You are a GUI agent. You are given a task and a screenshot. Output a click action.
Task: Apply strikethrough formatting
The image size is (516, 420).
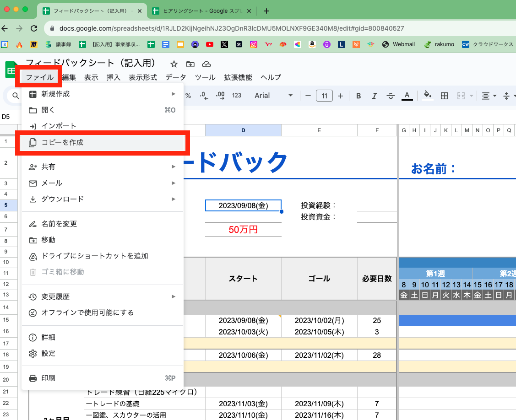click(x=391, y=96)
